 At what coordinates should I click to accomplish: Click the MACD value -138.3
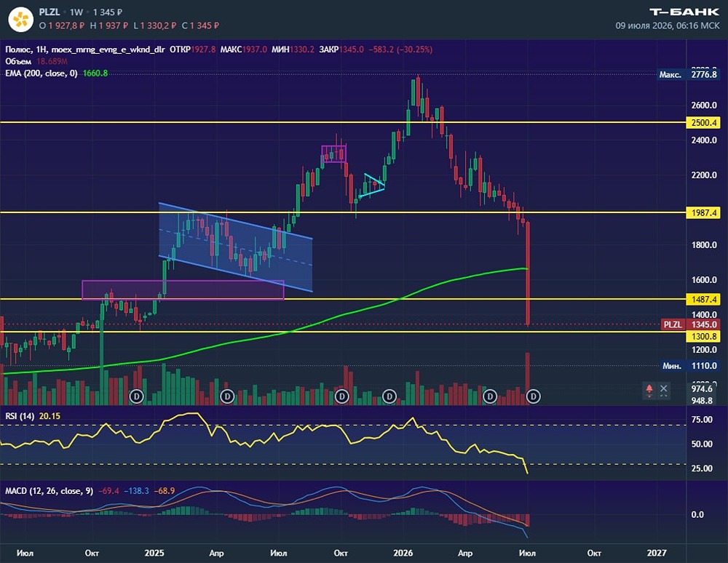pos(137,491)
